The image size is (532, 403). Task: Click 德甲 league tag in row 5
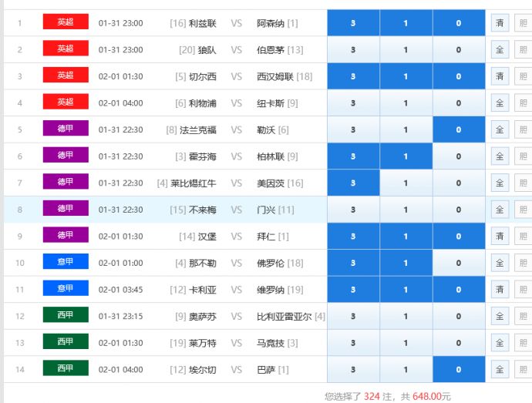point(66,129)
